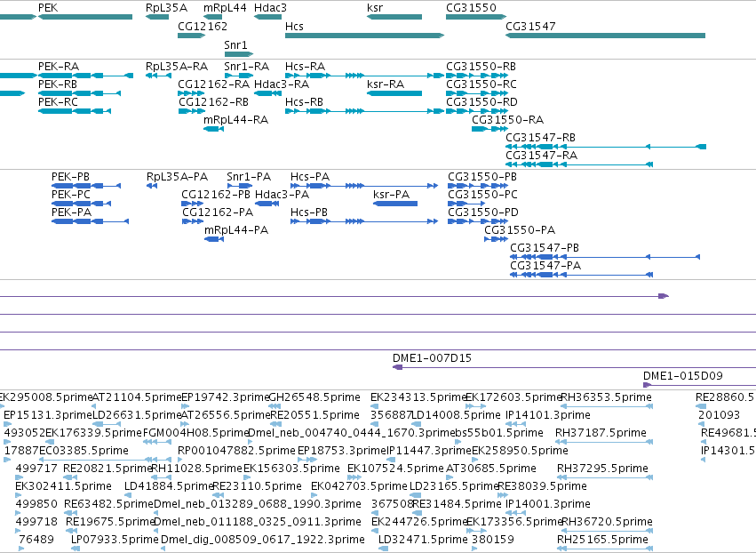Click the CG12162-PA protein label
Image resolution: width=756 pixels, height=553 pixels.
pos(218,212)
